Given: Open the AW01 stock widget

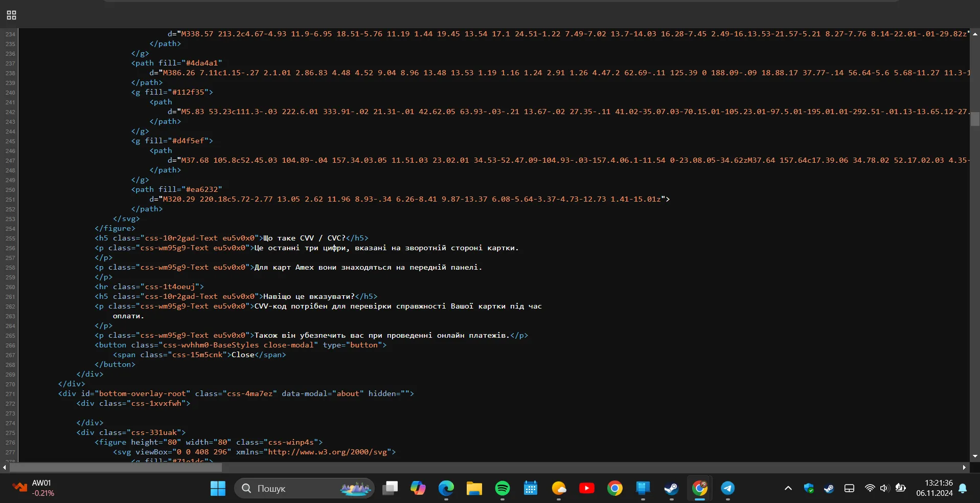Looking at the screenshot, I should click(x=34, y=488).
